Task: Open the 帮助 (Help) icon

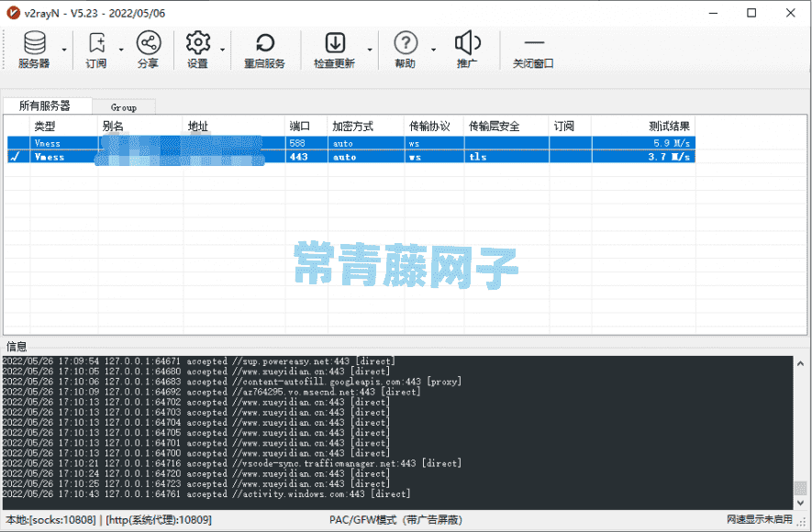Action: pos(406,50)
